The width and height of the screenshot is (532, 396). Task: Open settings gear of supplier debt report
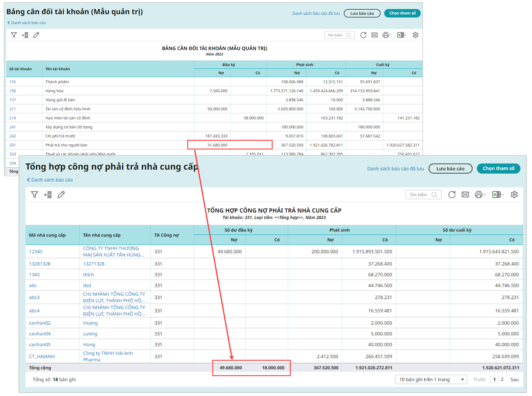pyautogui.click(x=514, y=195)
